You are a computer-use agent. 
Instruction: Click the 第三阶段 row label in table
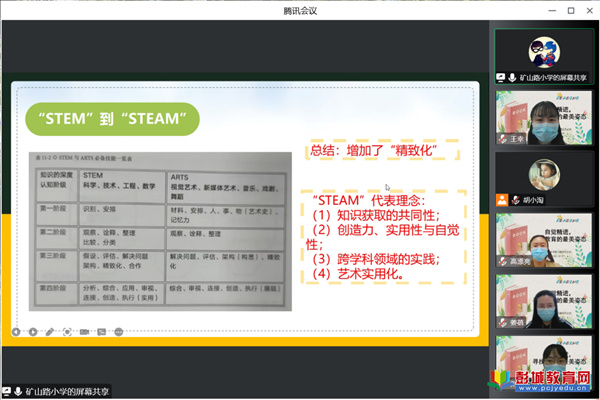[53, 255]
